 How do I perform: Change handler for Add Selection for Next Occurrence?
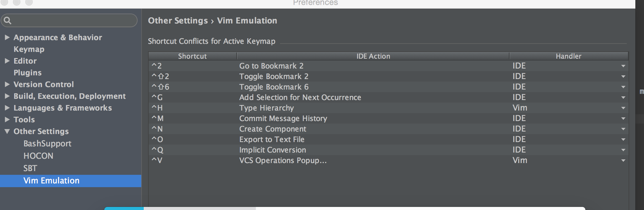[623, 98]
